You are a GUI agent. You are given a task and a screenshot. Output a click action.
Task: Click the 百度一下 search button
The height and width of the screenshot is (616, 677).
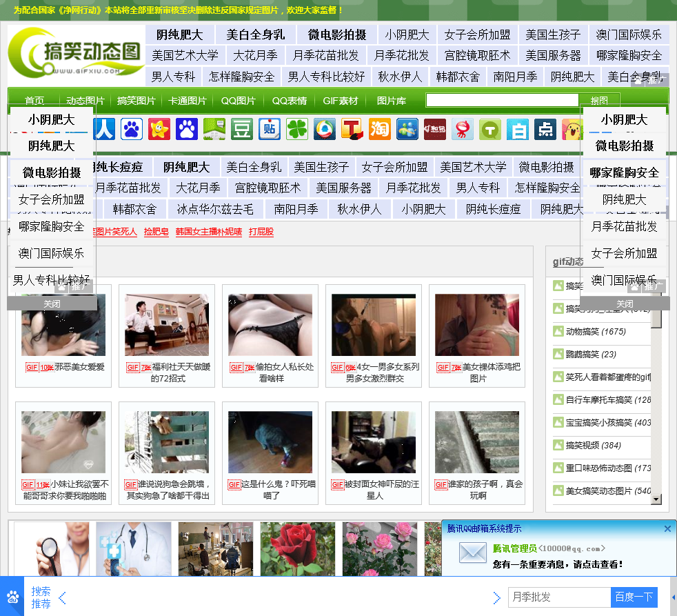(634, 597)
